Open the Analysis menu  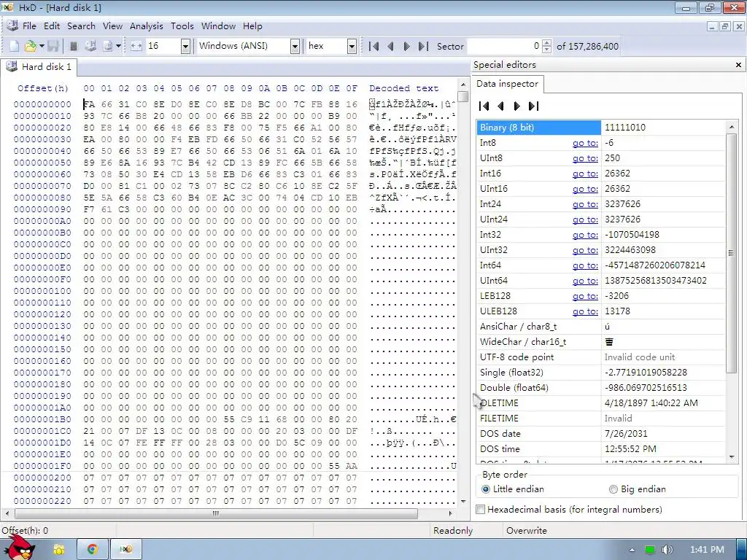click(146, 26)
